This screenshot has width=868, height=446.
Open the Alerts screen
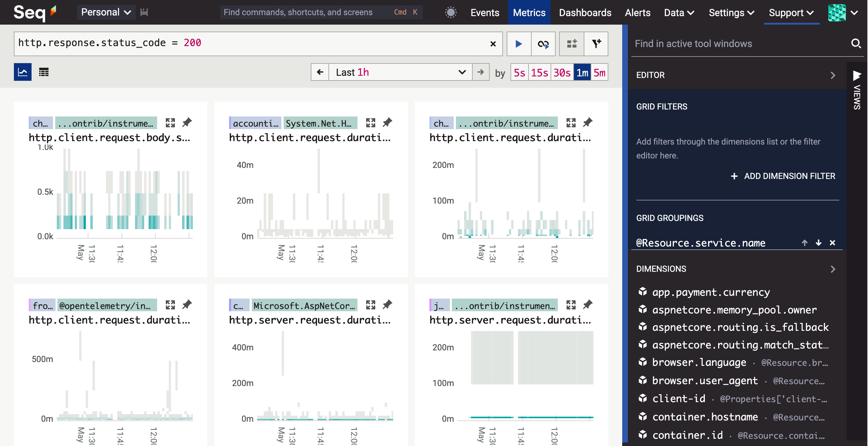(x=638, y=13)
